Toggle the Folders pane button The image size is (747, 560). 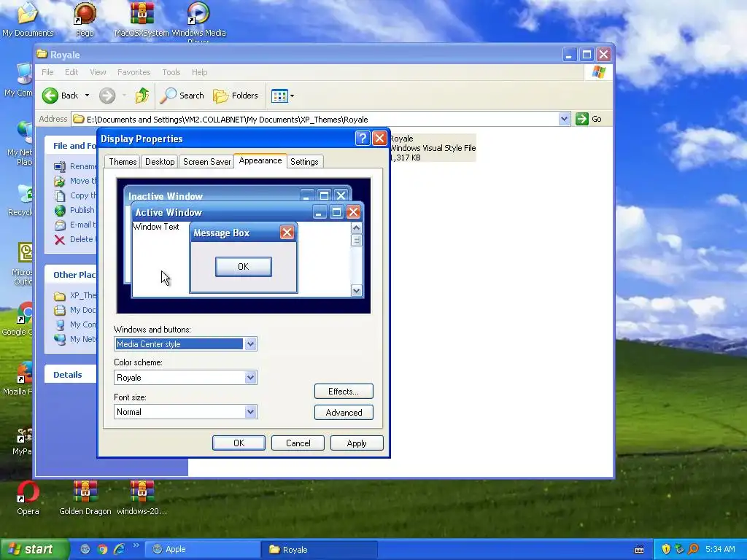coord(236,96)
